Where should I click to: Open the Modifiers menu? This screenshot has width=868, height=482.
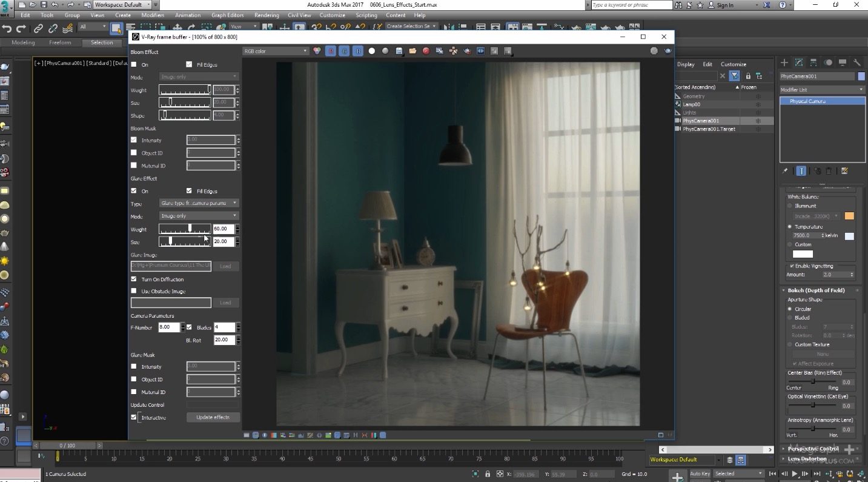click(153, 15)
